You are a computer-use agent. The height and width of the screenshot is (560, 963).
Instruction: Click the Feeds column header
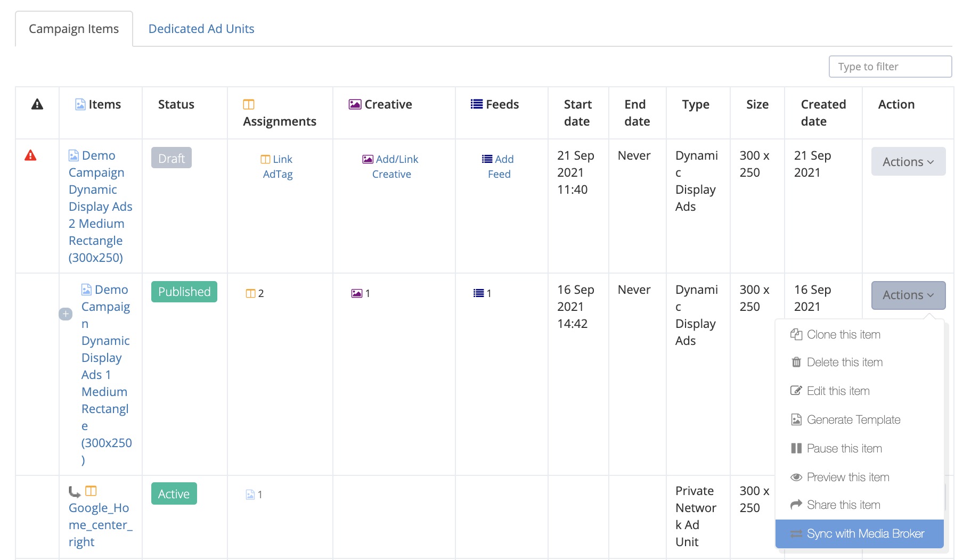[x=495, y=104]
